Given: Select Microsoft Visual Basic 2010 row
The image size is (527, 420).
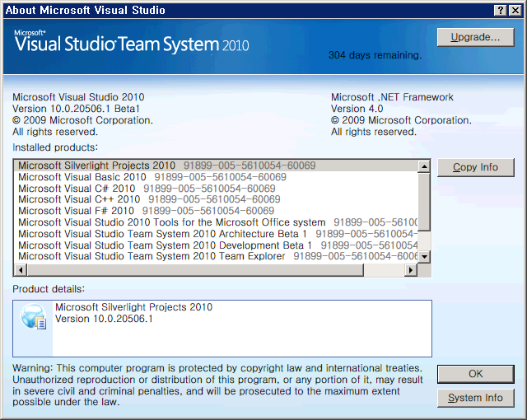Looking at the screenshot, I should pyautogui.click(x=216, y=177).
